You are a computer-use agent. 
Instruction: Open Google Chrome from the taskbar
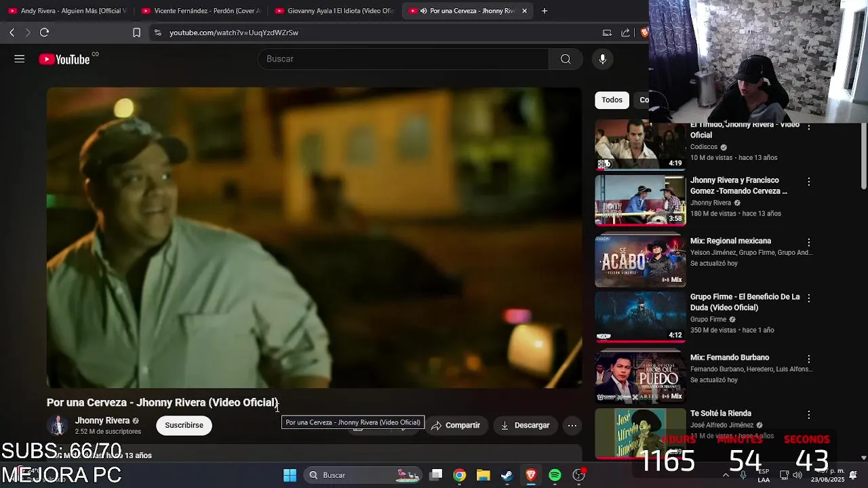pos(460,475)
